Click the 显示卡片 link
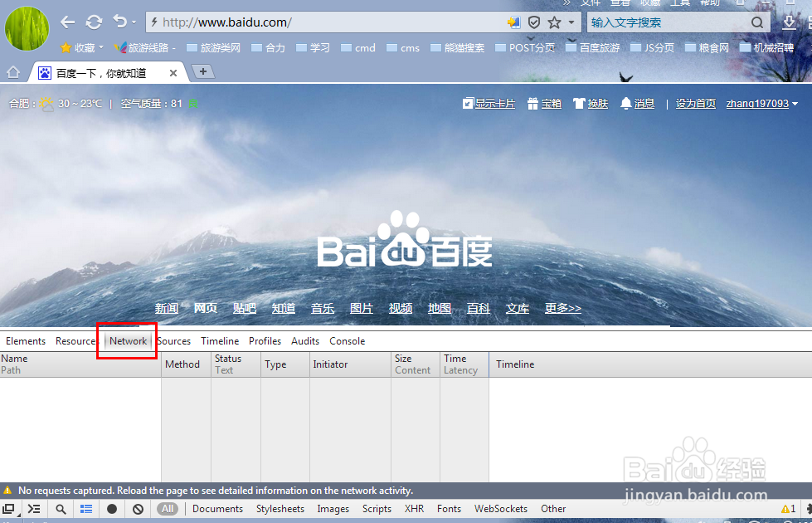This screenshot has width=812, height=523. [489, 104]
